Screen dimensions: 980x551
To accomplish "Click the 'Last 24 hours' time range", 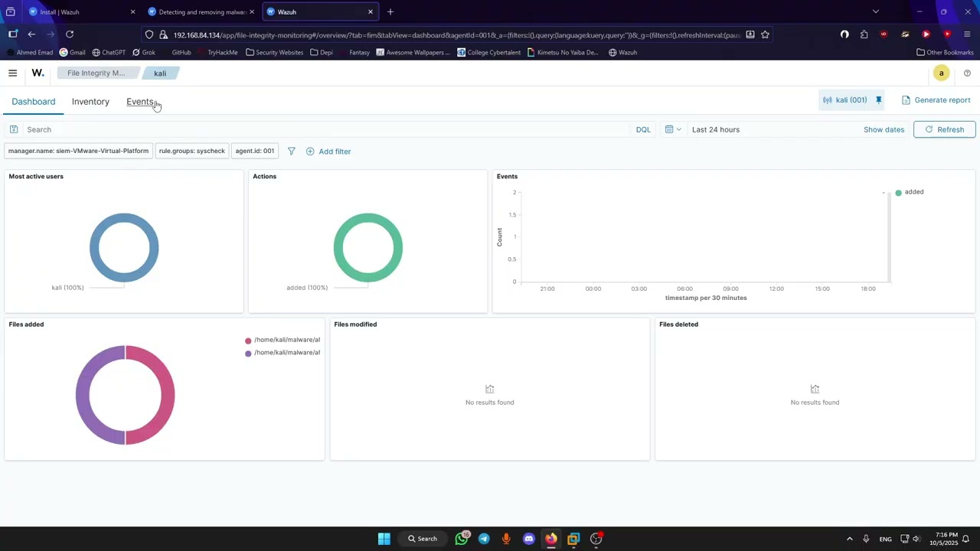I will tap(716, 129).
